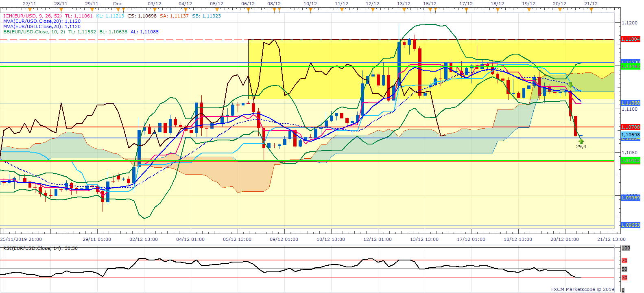
Task: Select the orange day marker under 20/12
Action: click(560, 9)
